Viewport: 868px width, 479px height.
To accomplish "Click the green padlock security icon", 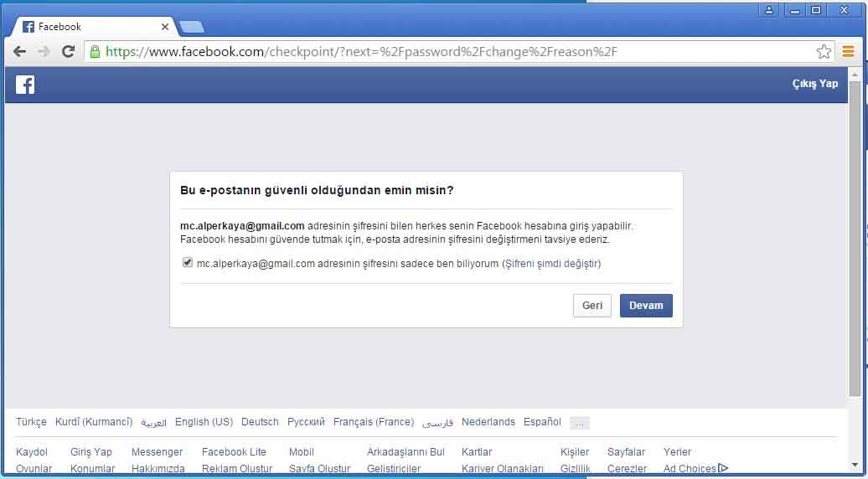I will tap(95, 52).
